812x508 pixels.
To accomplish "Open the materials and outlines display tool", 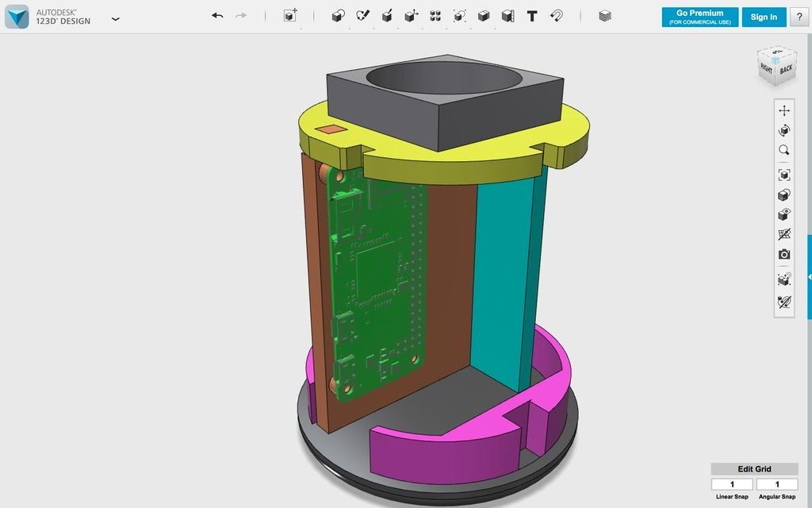I will point(784,195).
